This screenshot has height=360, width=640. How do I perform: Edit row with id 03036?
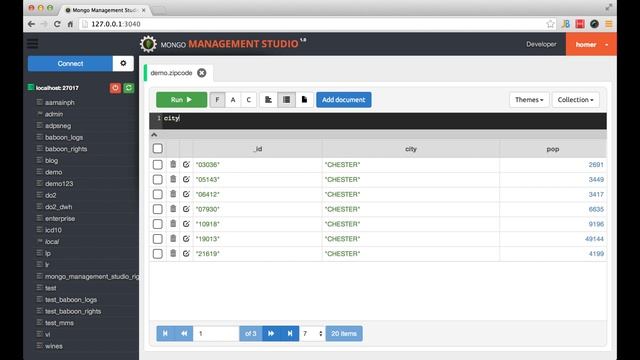click(x=186, y=164)
